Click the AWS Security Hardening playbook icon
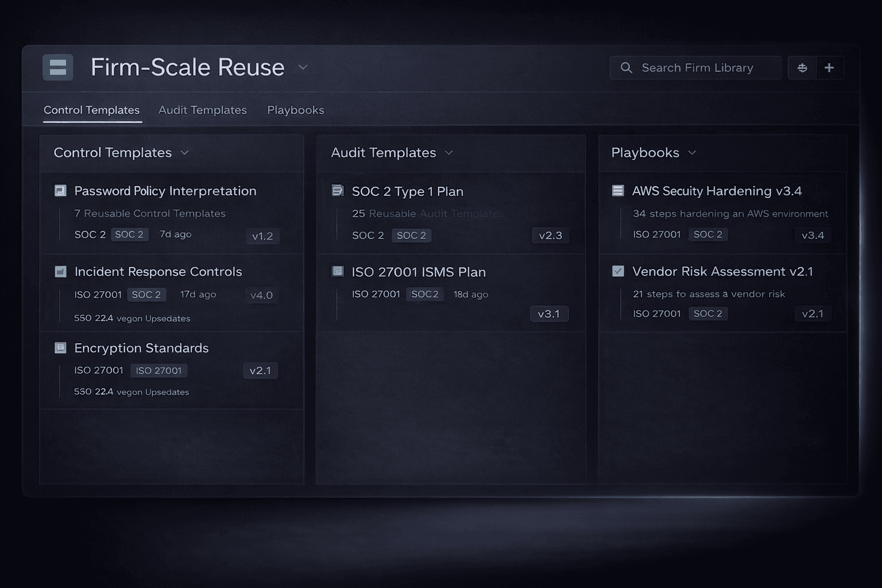Image resolution: width=882 pixels, height=588 pixels. 618,191
